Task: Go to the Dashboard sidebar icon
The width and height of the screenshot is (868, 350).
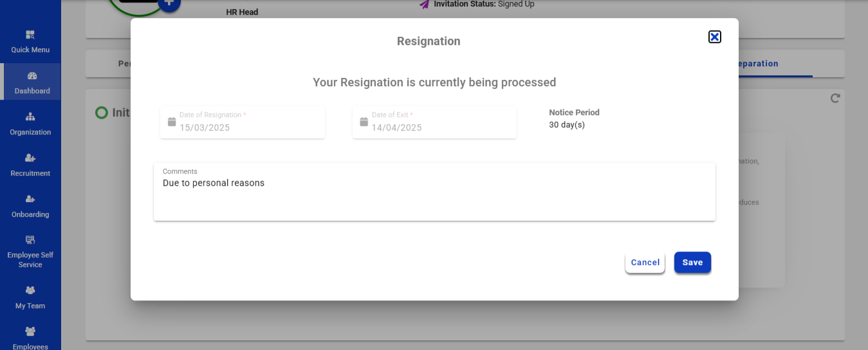Action: [x=32, y=76]
